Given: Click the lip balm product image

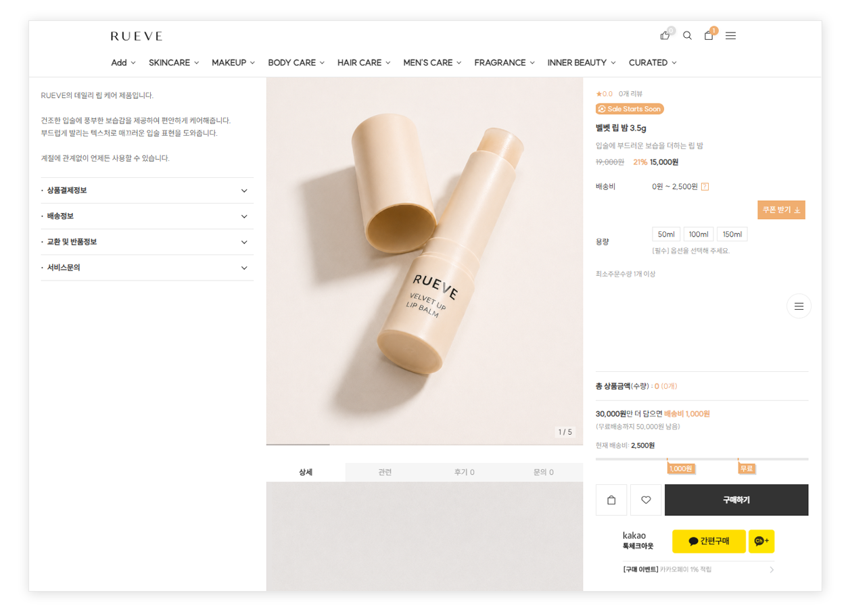Looking at the screenshot, I should [x=424, y=260].
